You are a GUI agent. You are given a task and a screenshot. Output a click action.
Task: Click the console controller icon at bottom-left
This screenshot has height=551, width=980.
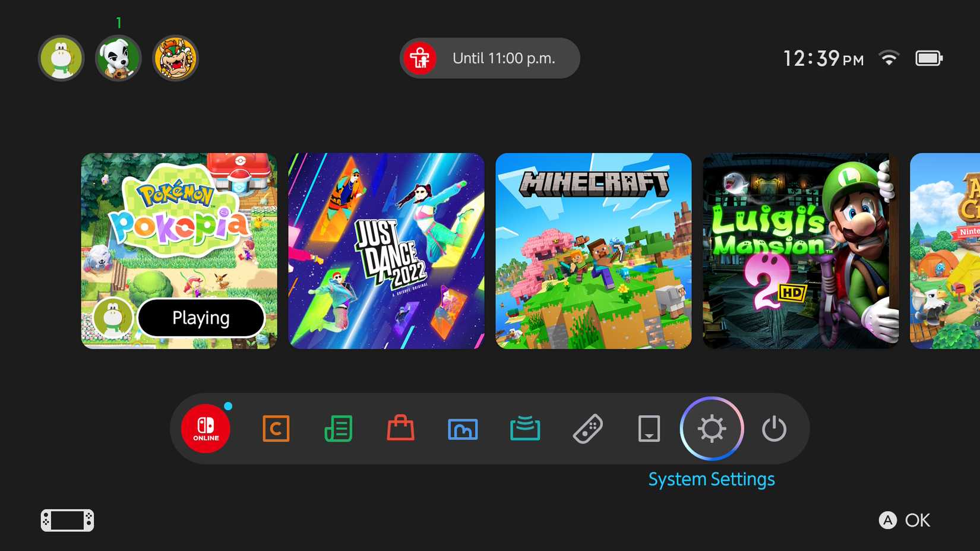67,521
